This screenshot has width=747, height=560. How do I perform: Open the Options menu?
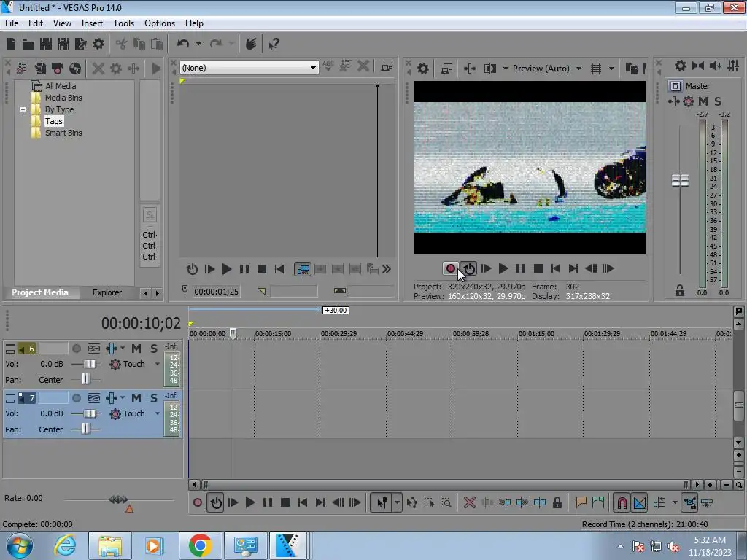tap(160, 23)
